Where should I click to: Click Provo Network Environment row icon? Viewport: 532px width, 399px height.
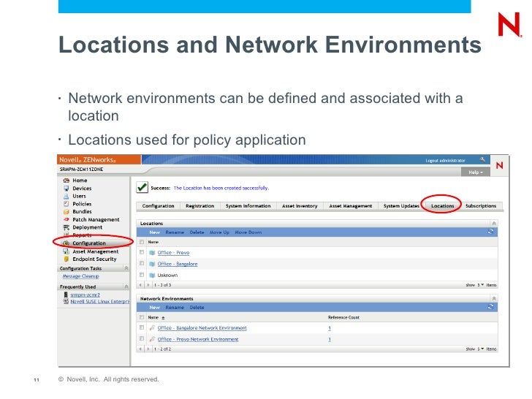152,339
